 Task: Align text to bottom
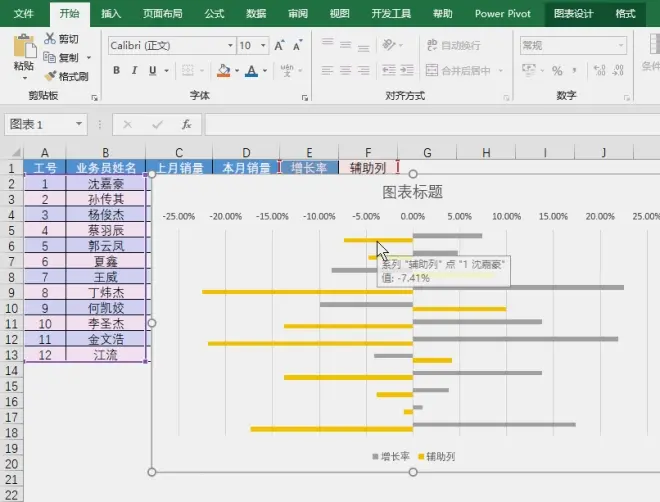click(363, 46)
